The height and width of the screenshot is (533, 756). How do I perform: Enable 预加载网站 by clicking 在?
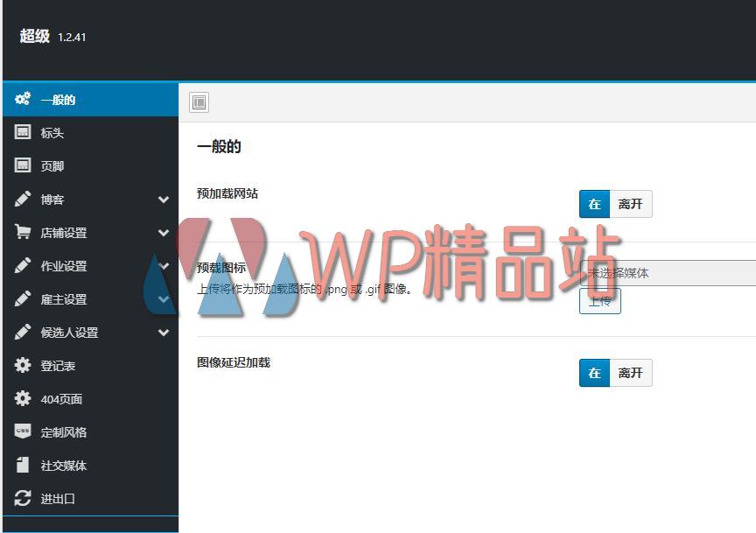click(x=594, y=203)
